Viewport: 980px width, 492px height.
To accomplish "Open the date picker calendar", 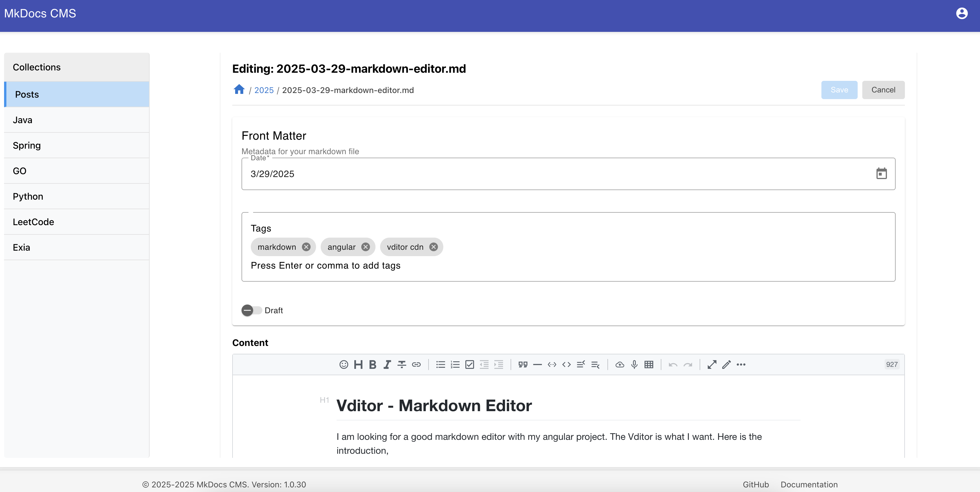I will pos(881,173).
